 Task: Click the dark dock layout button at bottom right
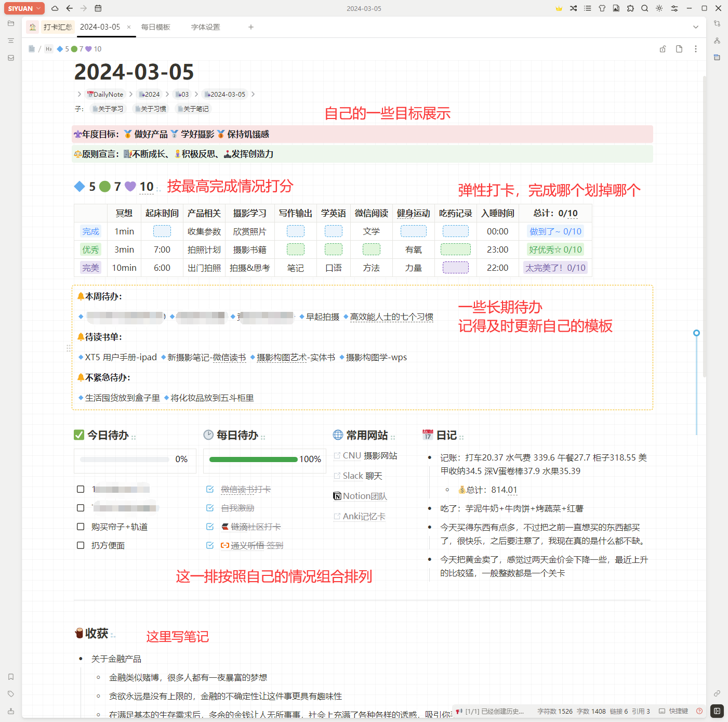tap(717, 711)
